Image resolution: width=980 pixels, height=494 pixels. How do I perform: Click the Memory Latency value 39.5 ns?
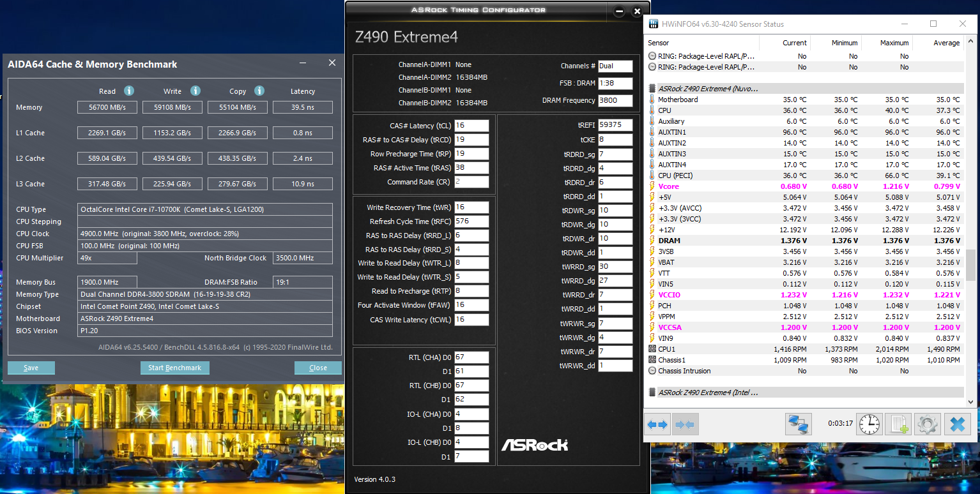(303, 107)
